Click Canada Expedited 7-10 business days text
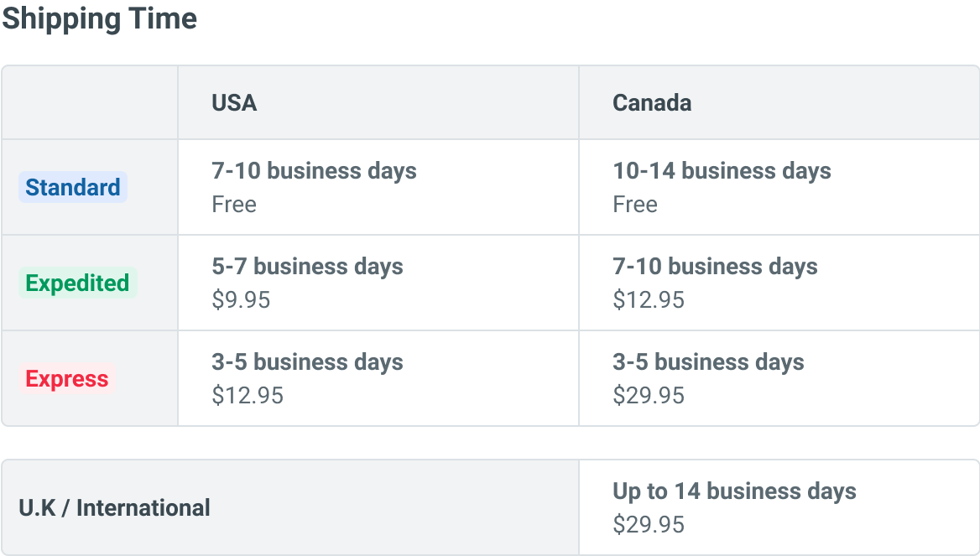The width and height of the screenshot is (980, 556). [x=715, y=267]
